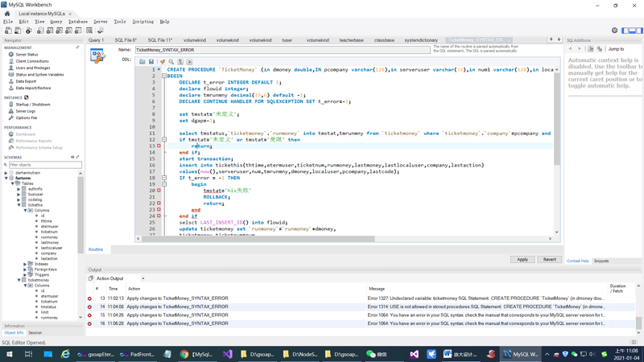Viewport: 644px width, 362px height.
Task: Click the create new stored procedure icon
Action: click(x=68, y=31)
